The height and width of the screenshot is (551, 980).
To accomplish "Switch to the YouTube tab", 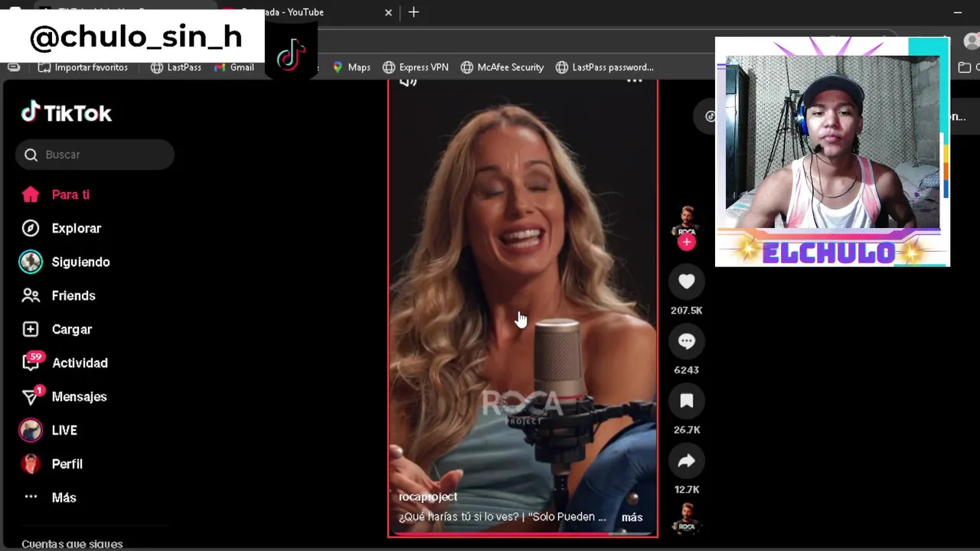I will [x=306, y=12].
